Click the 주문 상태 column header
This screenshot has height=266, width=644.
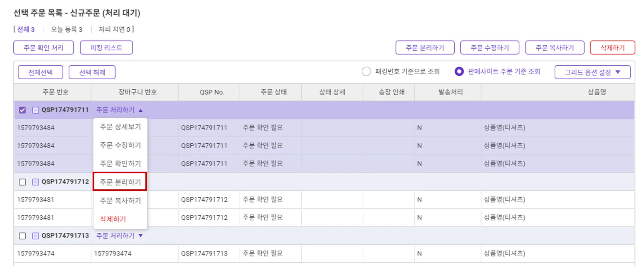(273, 92)
